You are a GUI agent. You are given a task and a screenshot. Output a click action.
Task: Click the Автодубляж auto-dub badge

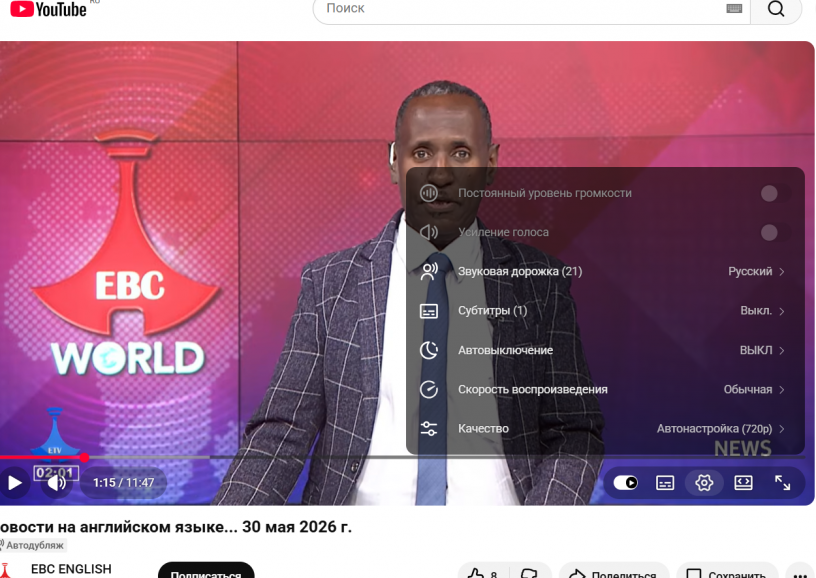point(32,545)
